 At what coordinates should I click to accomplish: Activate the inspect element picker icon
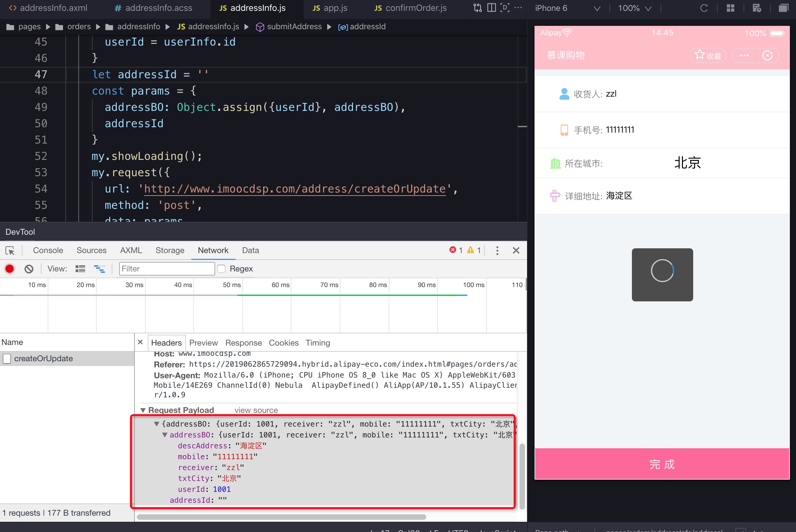tap(10, 250)
